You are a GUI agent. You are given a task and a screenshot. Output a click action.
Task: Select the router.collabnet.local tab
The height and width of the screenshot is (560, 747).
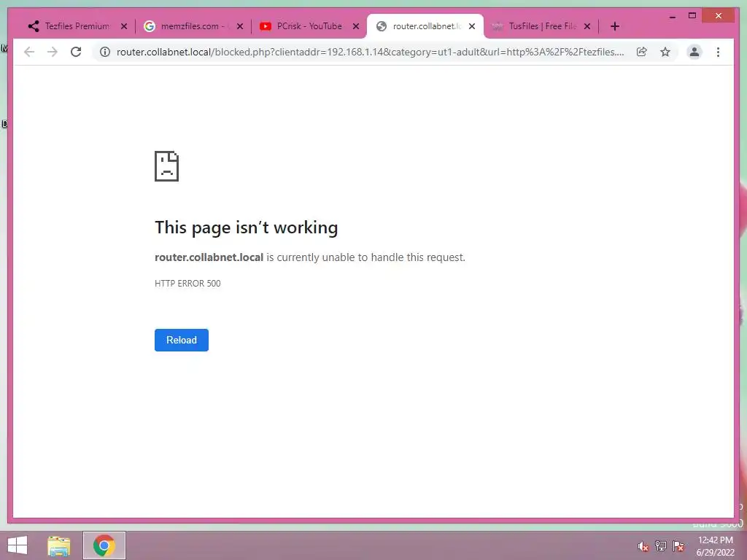(x=424, y=26)
